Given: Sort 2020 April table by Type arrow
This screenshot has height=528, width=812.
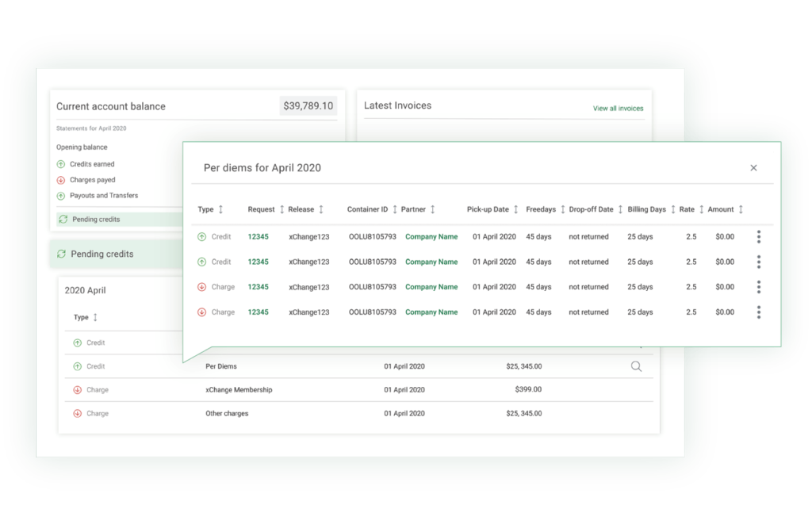Looking at the screenshot, I should tap(95, 317).
